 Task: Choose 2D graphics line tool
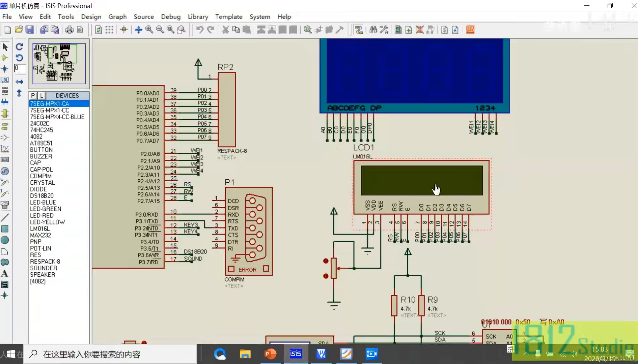[5, 217]
